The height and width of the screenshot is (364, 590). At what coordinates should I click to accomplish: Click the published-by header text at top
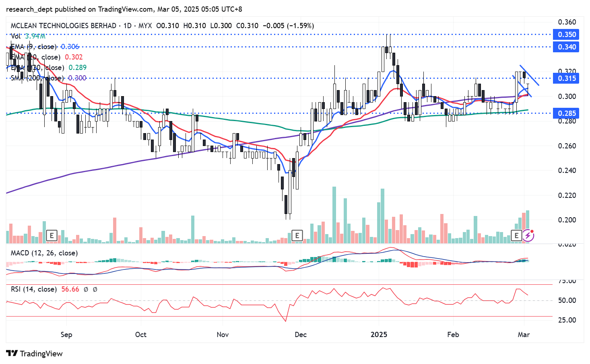[124, 9]
